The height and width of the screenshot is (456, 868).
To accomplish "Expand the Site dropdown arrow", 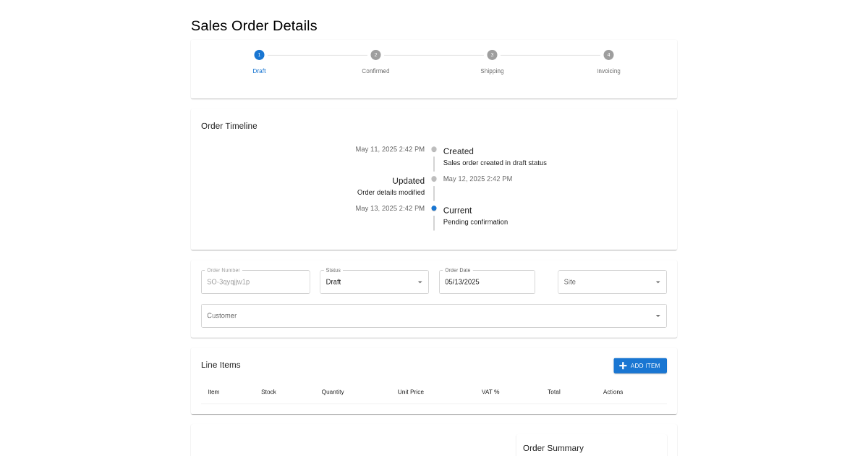I will point(658,282).
